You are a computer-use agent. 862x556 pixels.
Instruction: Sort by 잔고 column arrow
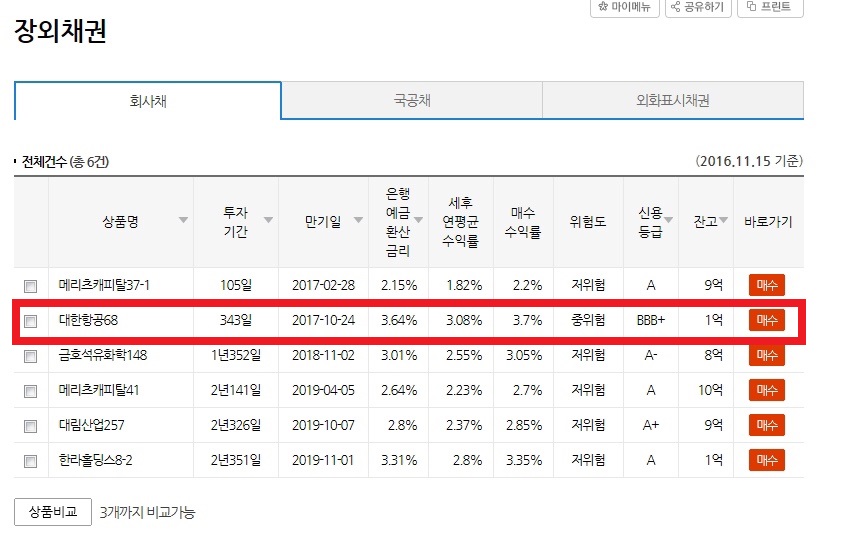(x=723, y=220)
